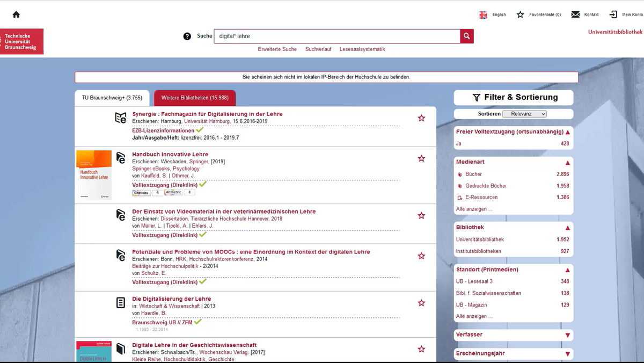Open Die Digitalisierung der Lehre title
644x363 pixels.
(172, 299)
